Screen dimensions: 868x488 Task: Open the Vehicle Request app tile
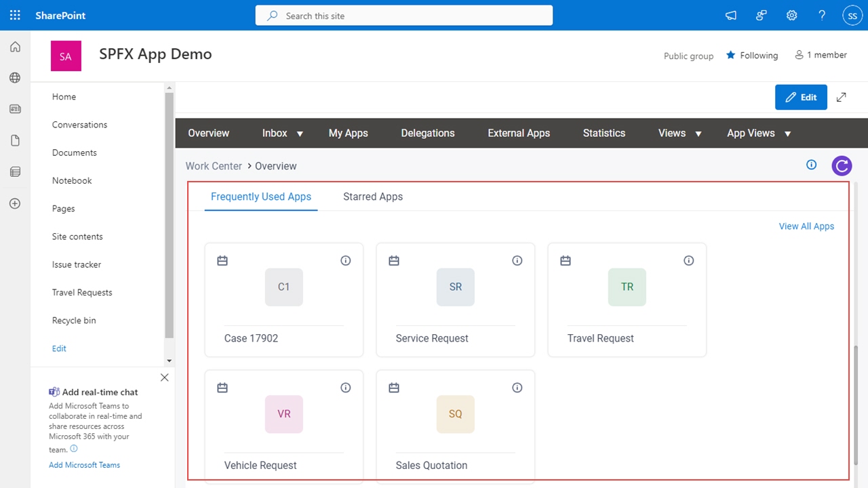284,426
